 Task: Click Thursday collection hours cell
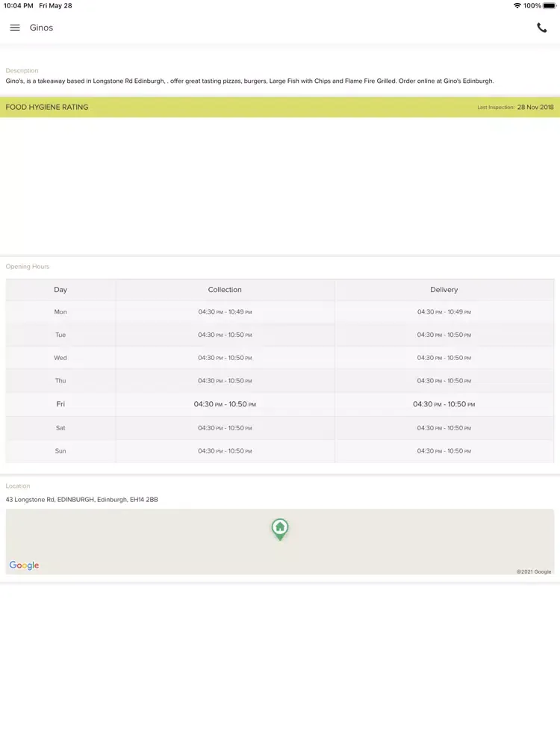click(225, 381)
